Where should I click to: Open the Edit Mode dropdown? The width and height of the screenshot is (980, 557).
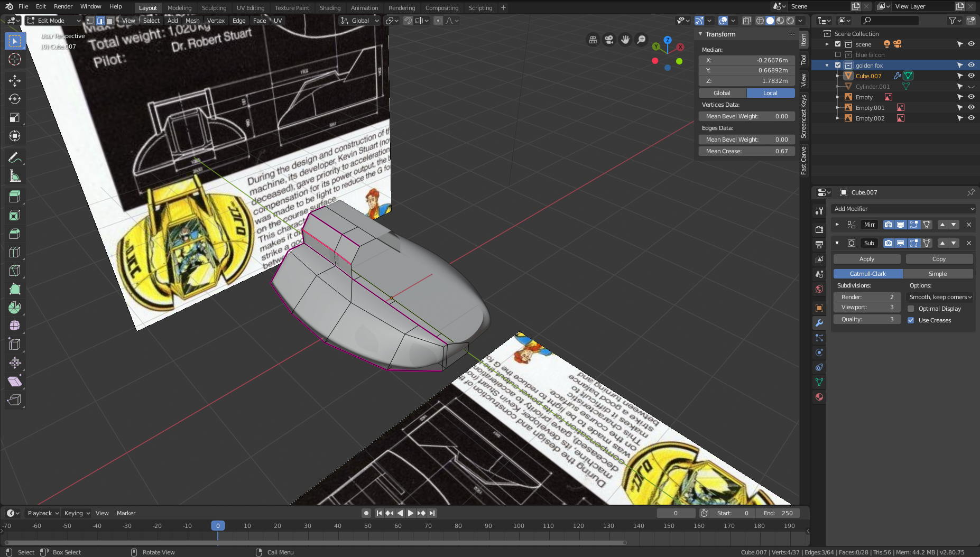click(x=53, y=21)
